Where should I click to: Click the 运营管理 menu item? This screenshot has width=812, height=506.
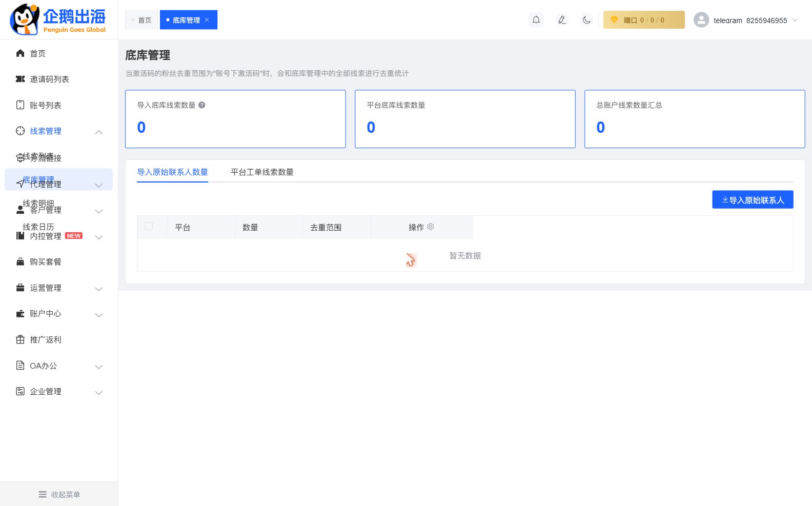click(x=45, y=288)
